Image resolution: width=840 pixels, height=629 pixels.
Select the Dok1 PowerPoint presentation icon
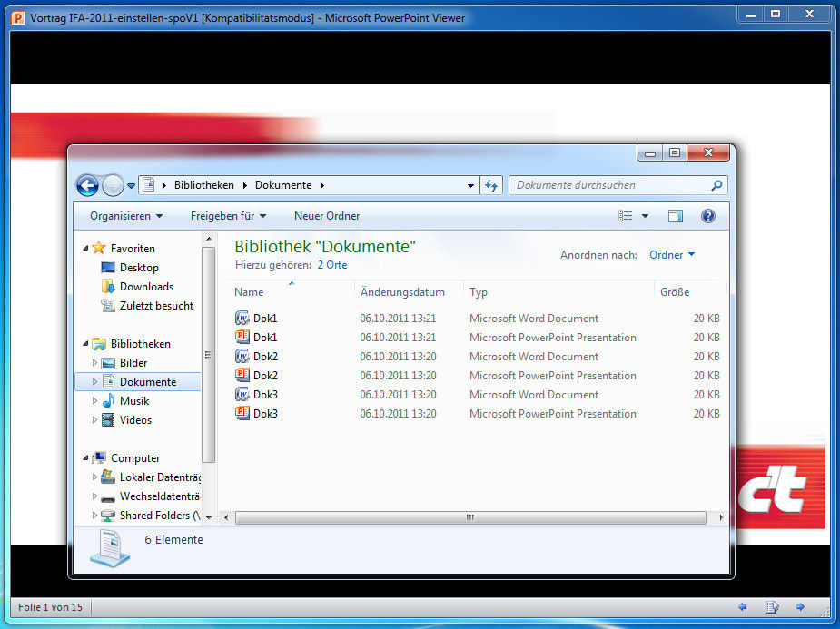(242, 338)
